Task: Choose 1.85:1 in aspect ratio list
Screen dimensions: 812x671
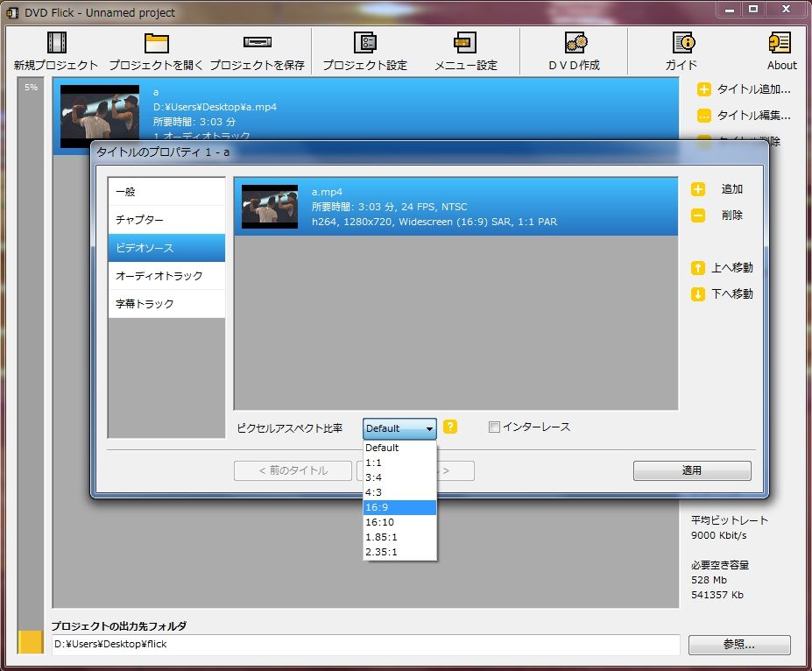Action: (399, 538)
